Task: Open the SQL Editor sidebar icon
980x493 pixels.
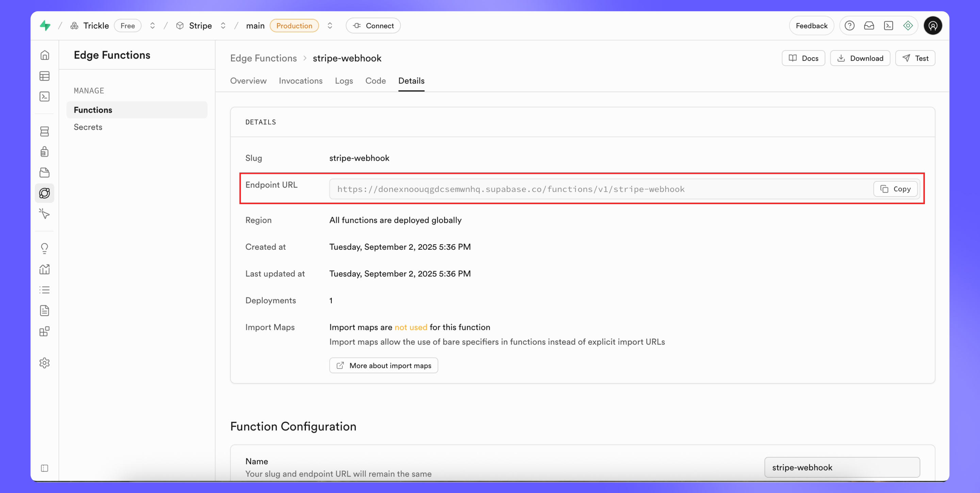Action: click(45, 97)
